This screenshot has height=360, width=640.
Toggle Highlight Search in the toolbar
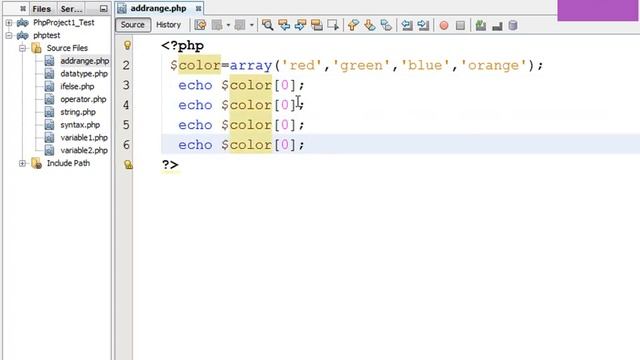[317, 25]
